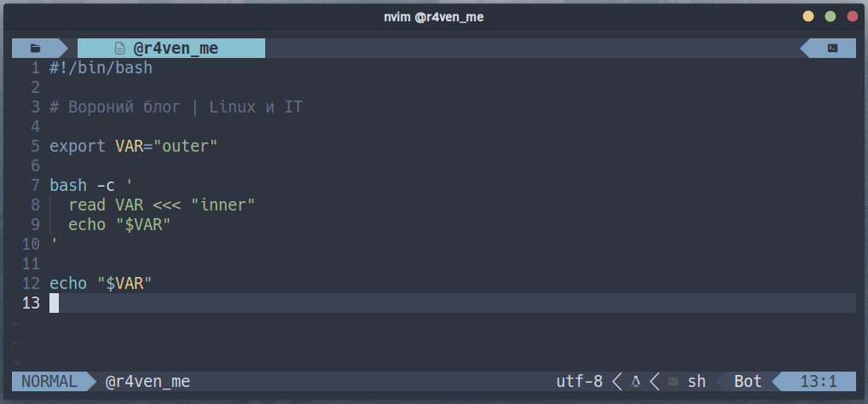Click the folder icon in the tabline

[x=36, y=48]
